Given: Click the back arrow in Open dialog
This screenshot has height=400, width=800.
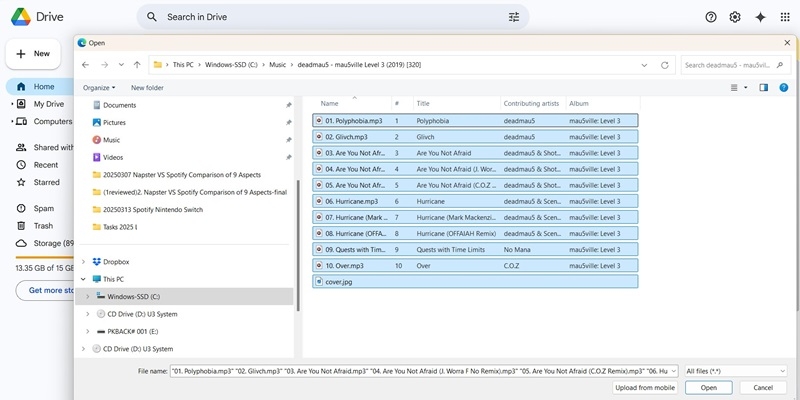Looking at the screenshot, I should [x=85, y=65].
